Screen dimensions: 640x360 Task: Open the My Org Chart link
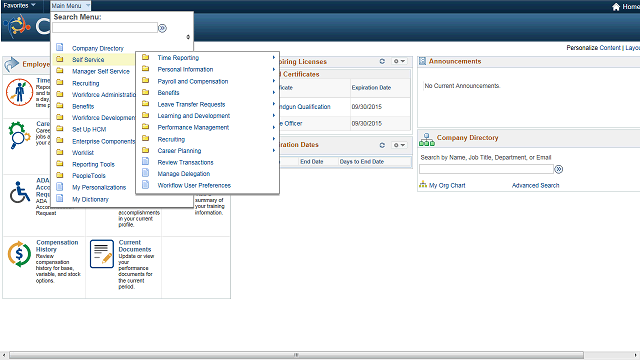coord(447,185)
